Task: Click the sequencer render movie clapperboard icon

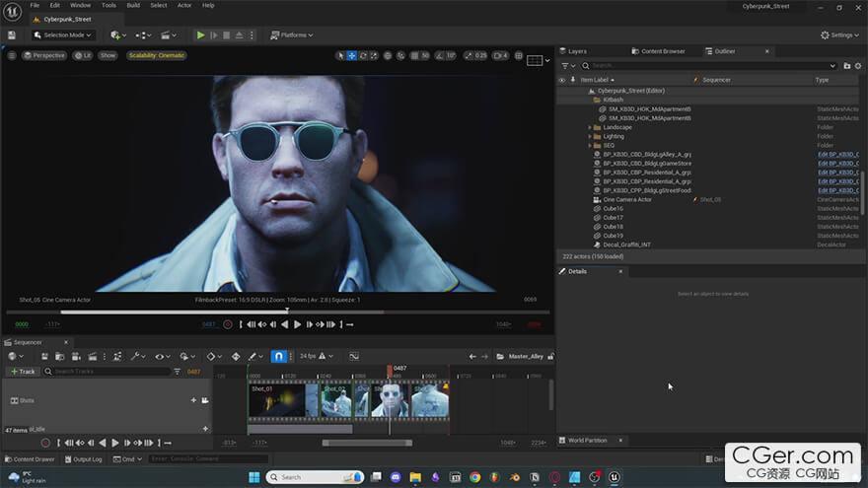Action: pos(93,356)
